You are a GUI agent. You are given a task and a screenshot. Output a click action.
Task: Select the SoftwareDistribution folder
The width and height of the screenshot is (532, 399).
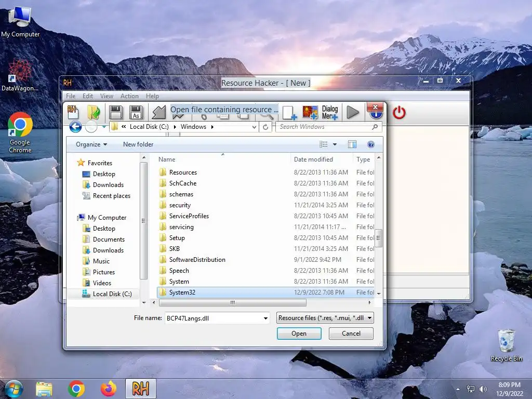197,260
